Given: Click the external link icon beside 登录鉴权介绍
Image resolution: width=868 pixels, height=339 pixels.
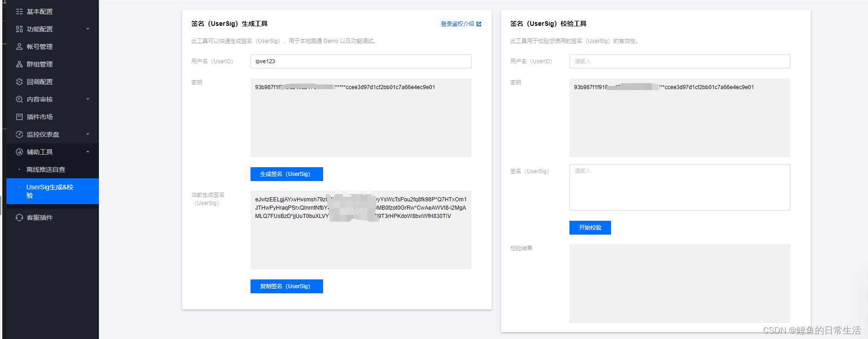Looking at the screenshot, I should pos(479,24).
